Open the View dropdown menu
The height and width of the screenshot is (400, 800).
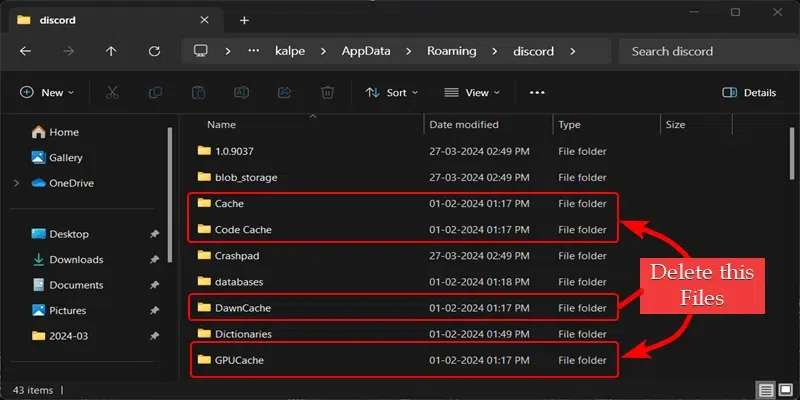pos(472,92)
